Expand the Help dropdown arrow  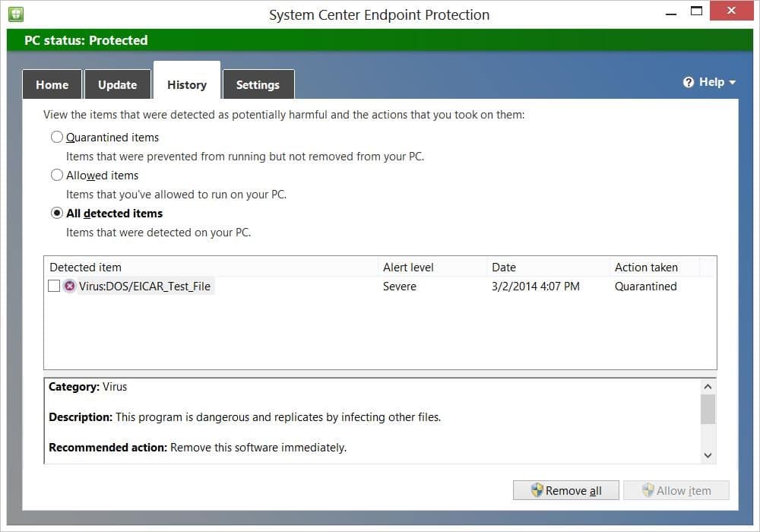point(732,83)
